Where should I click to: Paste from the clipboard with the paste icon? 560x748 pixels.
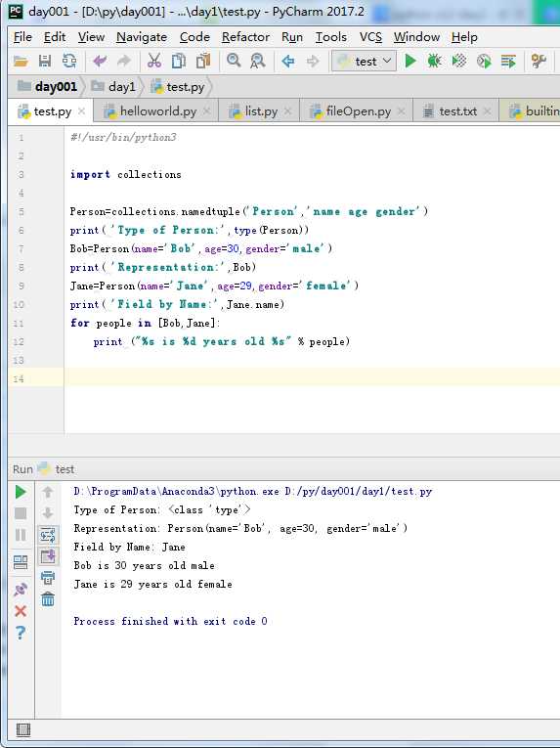pos(203,61)
